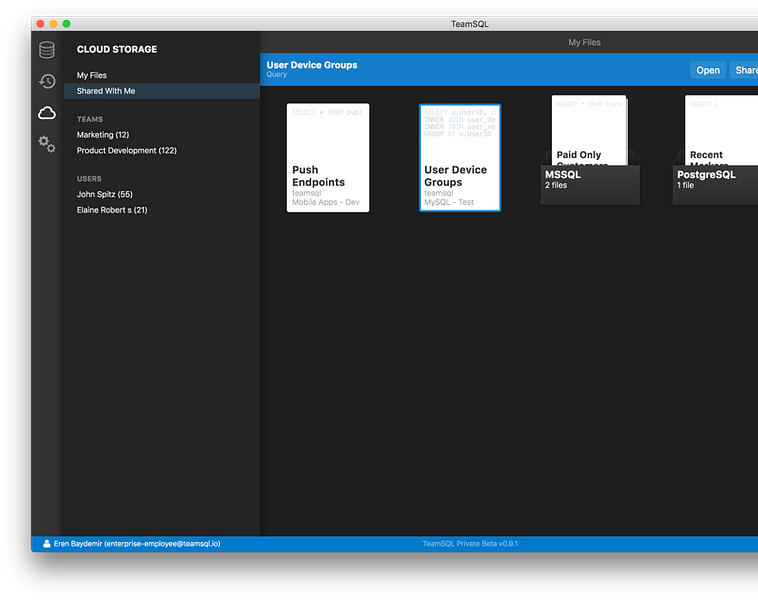Click User Device Groups title in blue bar
This screenshot has width=758, height=600.
312,65
